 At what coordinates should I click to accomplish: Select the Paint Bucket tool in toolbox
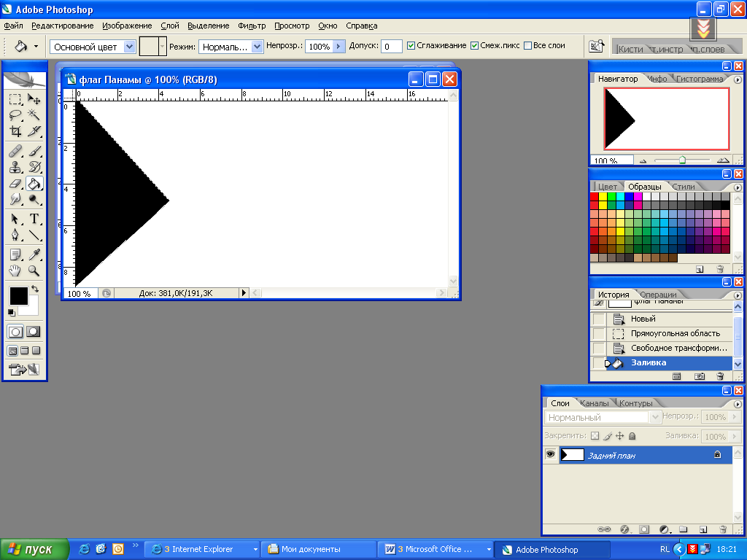coord(34,183)
